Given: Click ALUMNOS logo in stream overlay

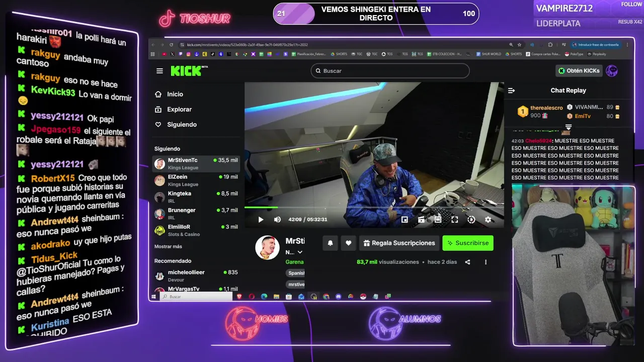Looking at the screenshot, I should click(x=405, y=322).
